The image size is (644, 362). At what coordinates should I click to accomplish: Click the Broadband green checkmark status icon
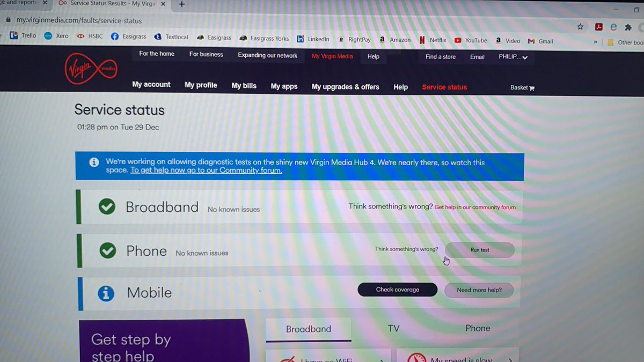point(107,206)
